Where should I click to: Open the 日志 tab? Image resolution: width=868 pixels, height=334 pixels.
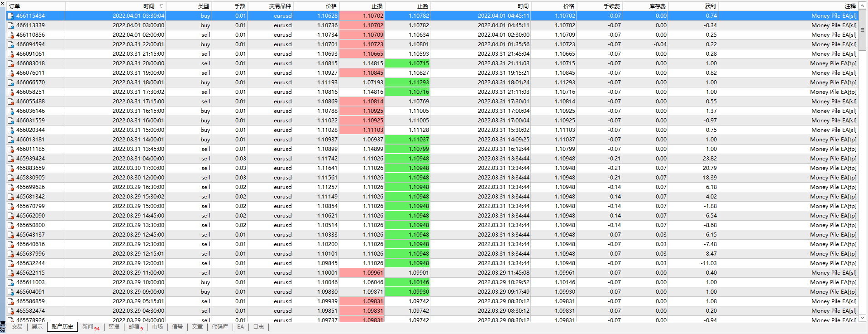pos(258,327)
